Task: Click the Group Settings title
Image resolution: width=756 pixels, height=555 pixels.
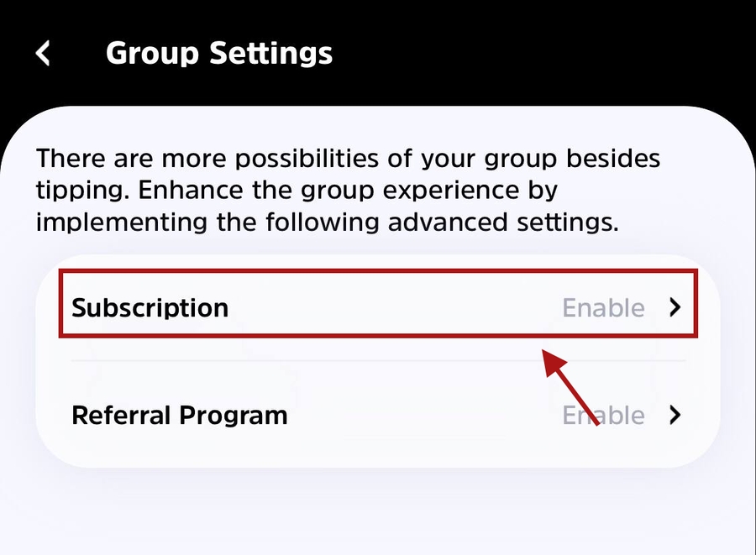Action: click(219, 54)
